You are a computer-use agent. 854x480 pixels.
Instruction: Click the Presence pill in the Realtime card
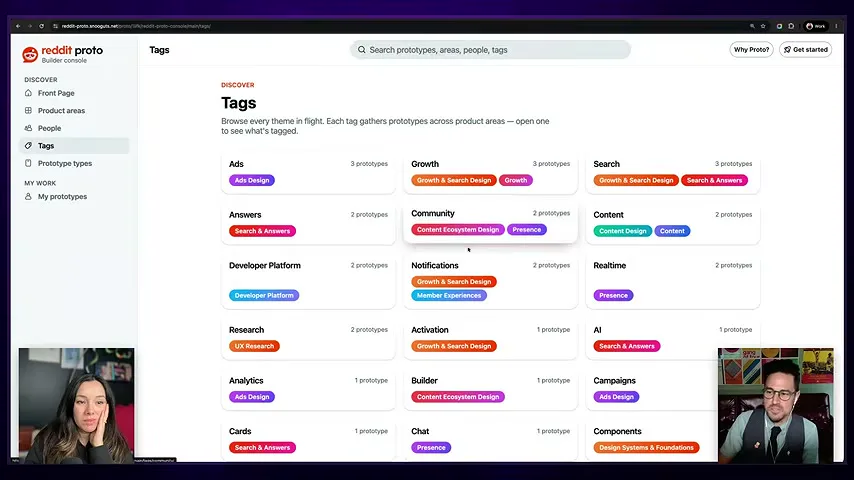click(613, 295)
